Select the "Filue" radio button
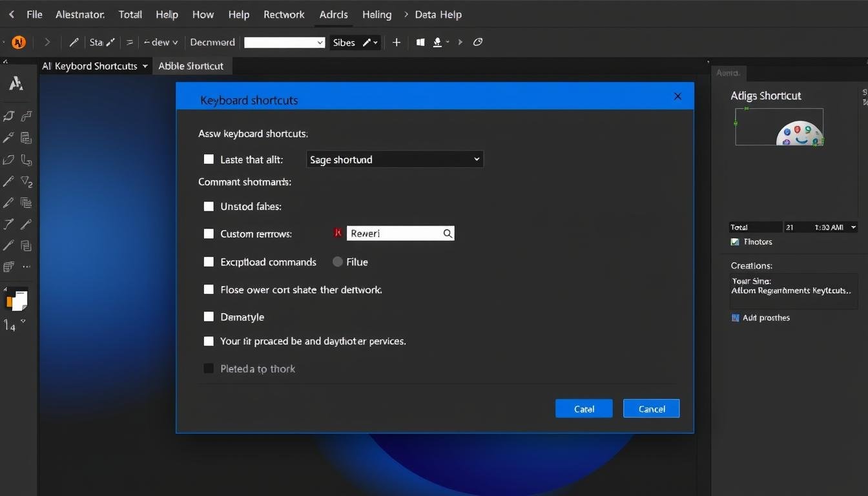The image size is (868, 496). pos(337,262)
